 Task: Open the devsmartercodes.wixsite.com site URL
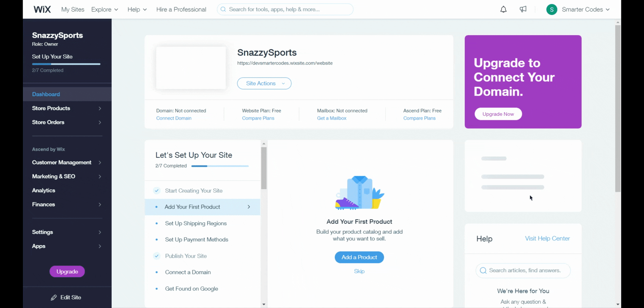pos(285,63)
